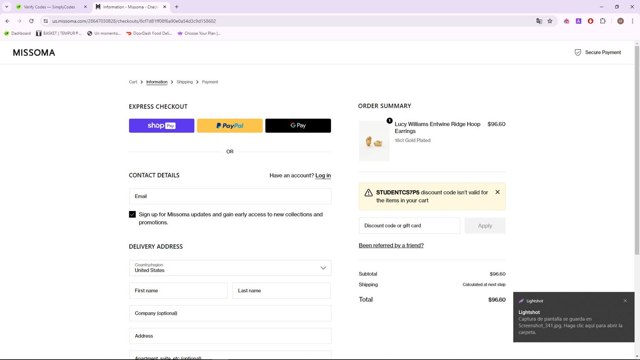The width and height of the screenshot is (640, 360).
Task: Select Information in the breadcrumb
Action: coord(157,82)
